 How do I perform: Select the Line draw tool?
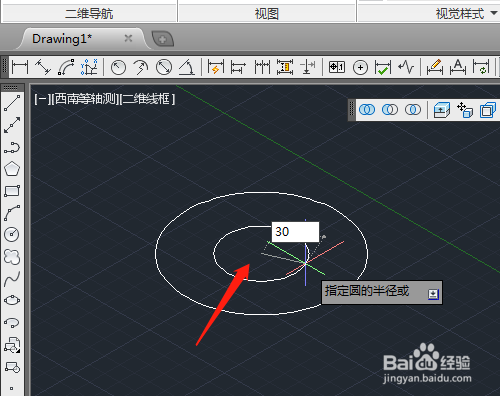click(12, 103)
